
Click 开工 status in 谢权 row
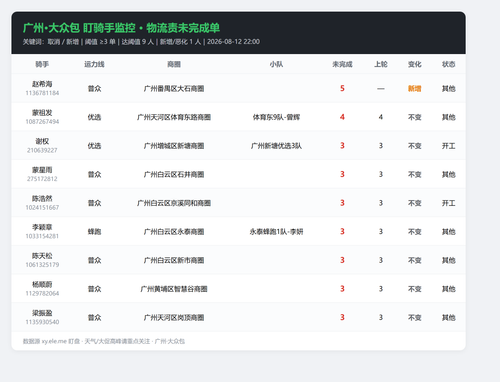click(x=449, y=146)
